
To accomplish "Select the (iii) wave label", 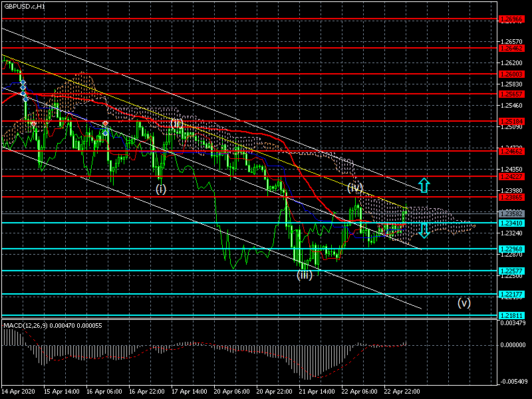I will tap(305, 275).
